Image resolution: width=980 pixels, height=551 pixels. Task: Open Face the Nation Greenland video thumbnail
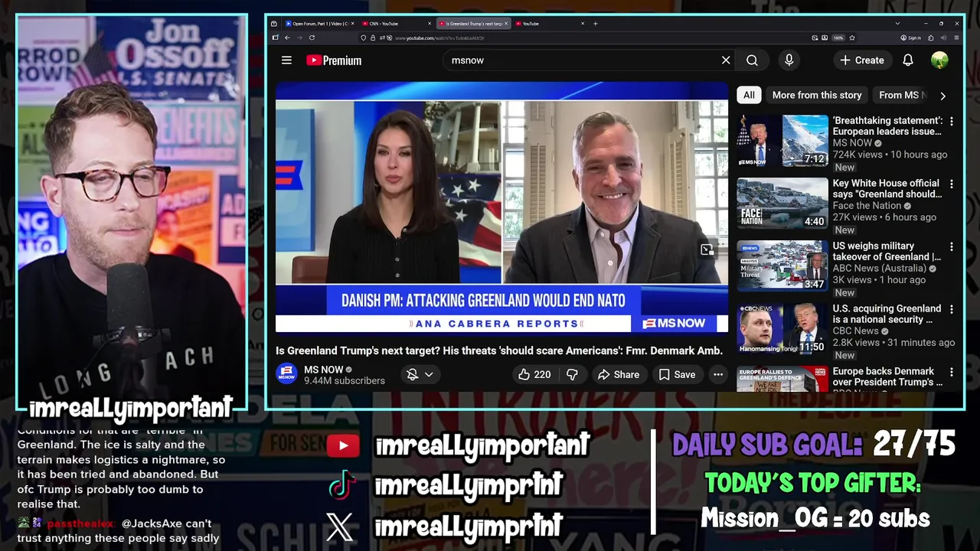click(782, 204)
